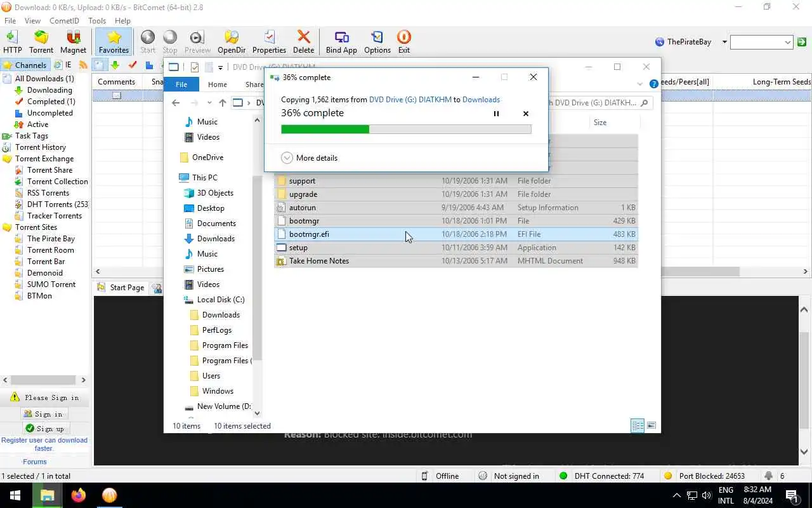Select the Start Page tab

(x=121, y=288)
